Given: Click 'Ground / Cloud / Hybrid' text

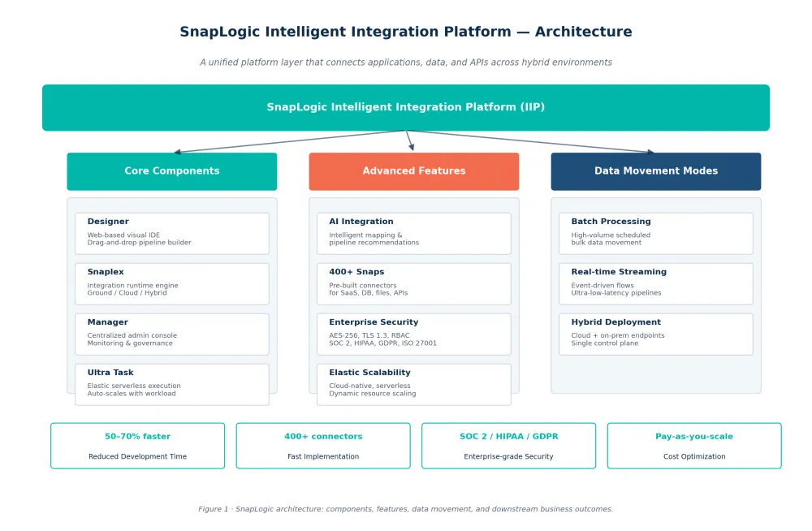Looking at the screenshot, I should pyautogui.click(x=127, y=292).
